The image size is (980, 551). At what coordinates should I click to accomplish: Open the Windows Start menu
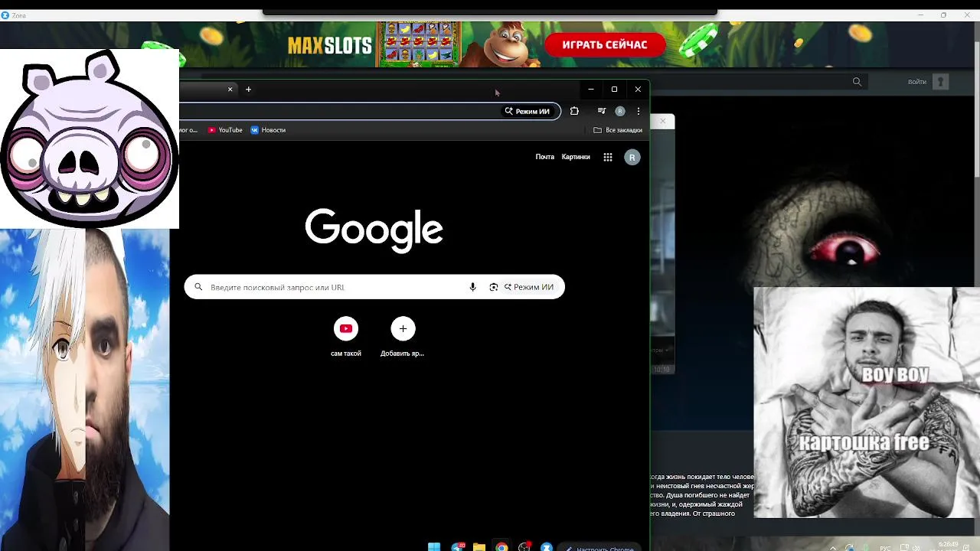(434, 546)
